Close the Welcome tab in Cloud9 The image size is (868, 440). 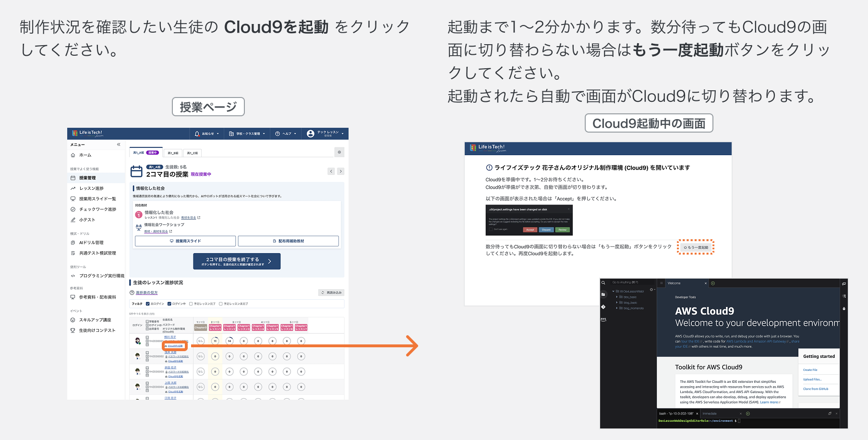pos(706,283)
